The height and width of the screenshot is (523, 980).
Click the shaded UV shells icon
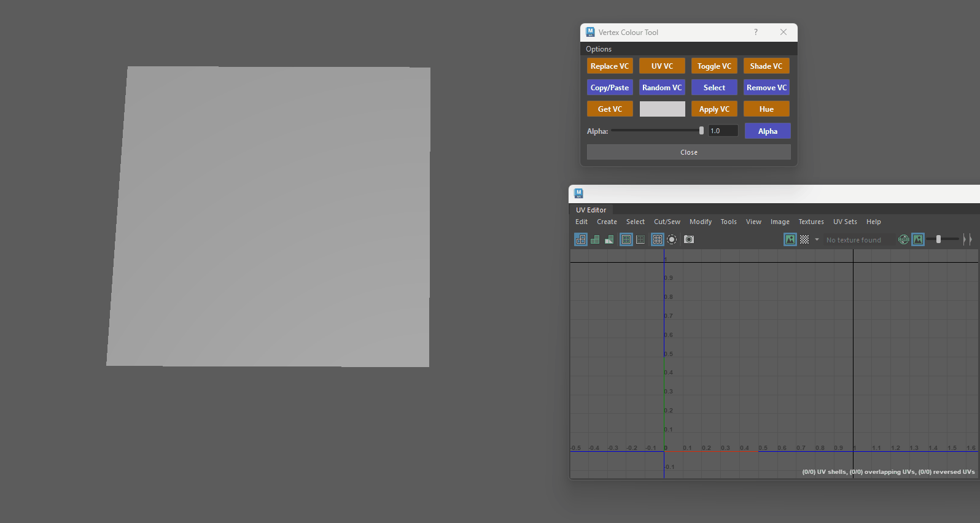pyautogui.click(x=595, y=239)
